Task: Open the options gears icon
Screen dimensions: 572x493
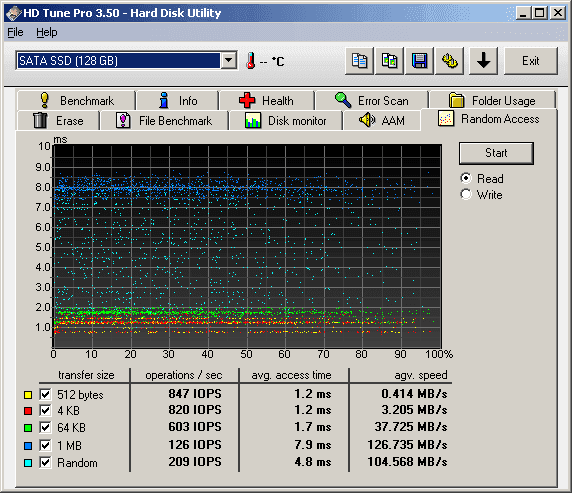Action: coord(449,61)
